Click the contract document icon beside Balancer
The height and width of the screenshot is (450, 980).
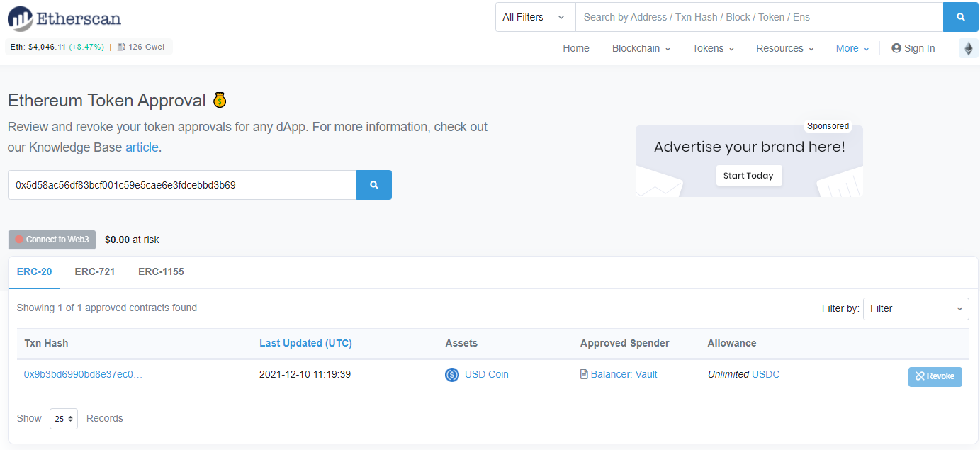tap(584, 375)
